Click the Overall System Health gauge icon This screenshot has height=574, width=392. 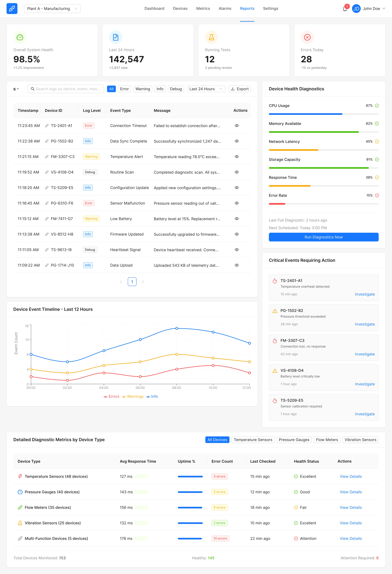pyautogui.click(x=20, y=37)
